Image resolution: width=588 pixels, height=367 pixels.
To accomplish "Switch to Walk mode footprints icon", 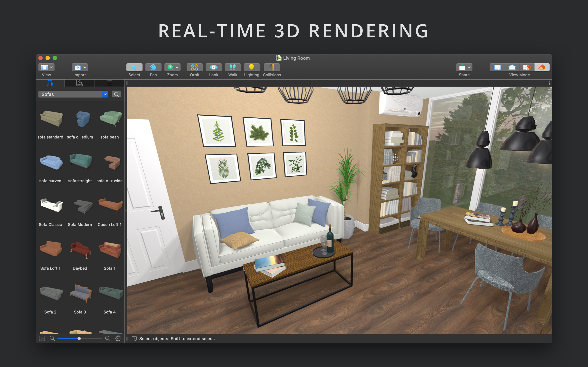I will coord(232,67).
